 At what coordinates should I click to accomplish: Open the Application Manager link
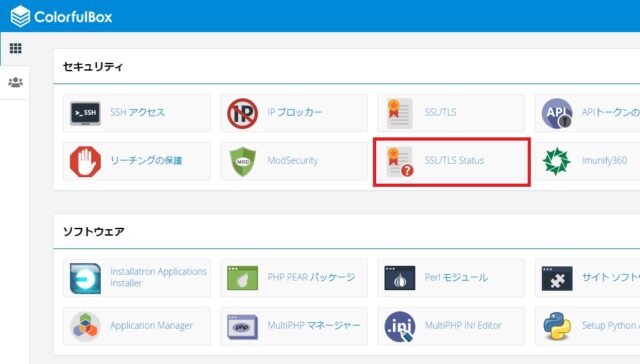151,326
